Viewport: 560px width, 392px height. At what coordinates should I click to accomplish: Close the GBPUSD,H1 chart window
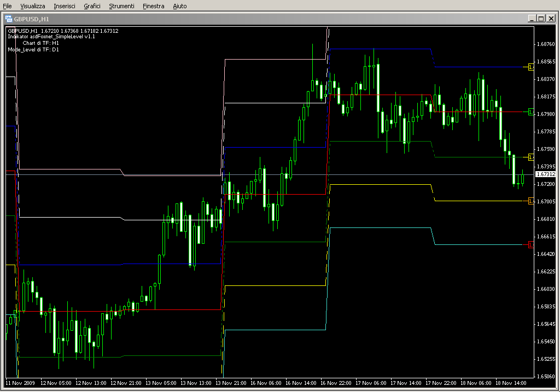tap(551, 19)
